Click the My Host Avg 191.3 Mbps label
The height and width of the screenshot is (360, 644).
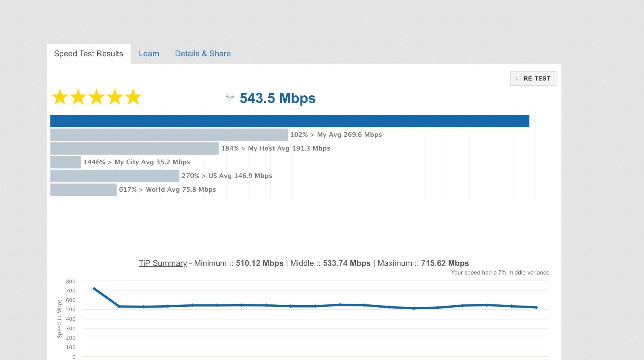coord(275,148)
